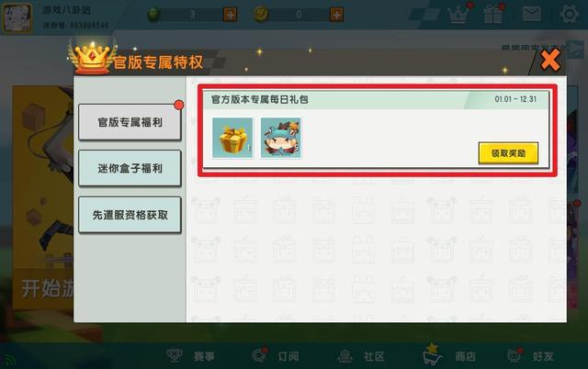Viewport: 588px width, 369px height.
Task: Open 赛事 tournaments in bottom bar
Action: [190, 355]
